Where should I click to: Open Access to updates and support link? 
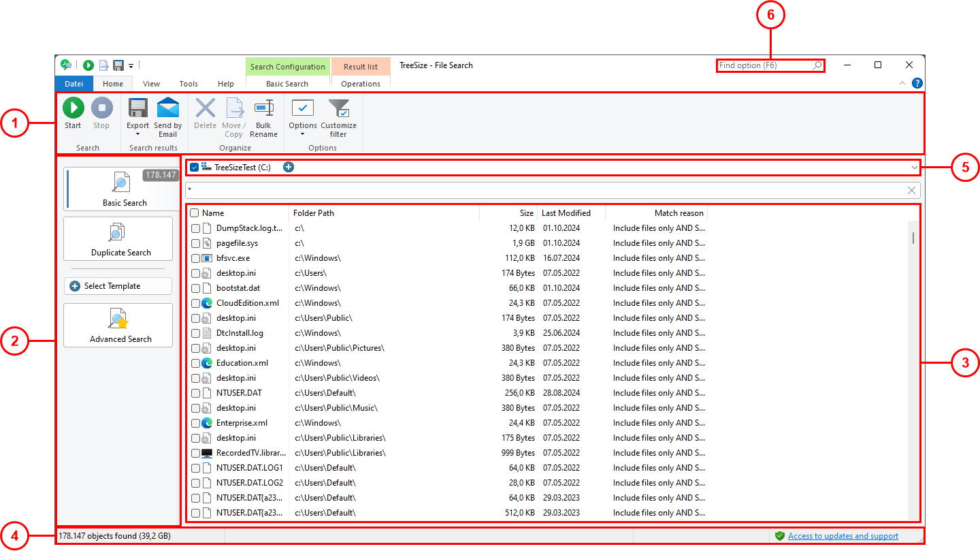[x=843, y=535]
